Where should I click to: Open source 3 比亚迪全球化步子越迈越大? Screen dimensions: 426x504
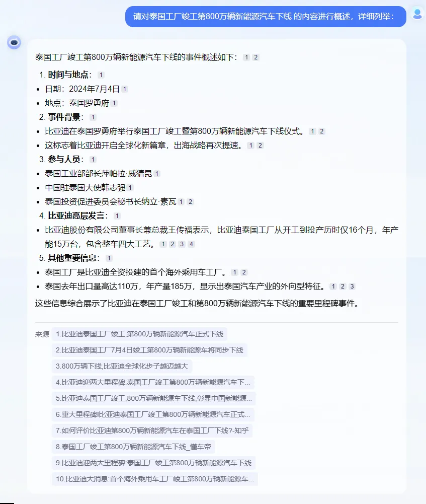tap(122, 366)
